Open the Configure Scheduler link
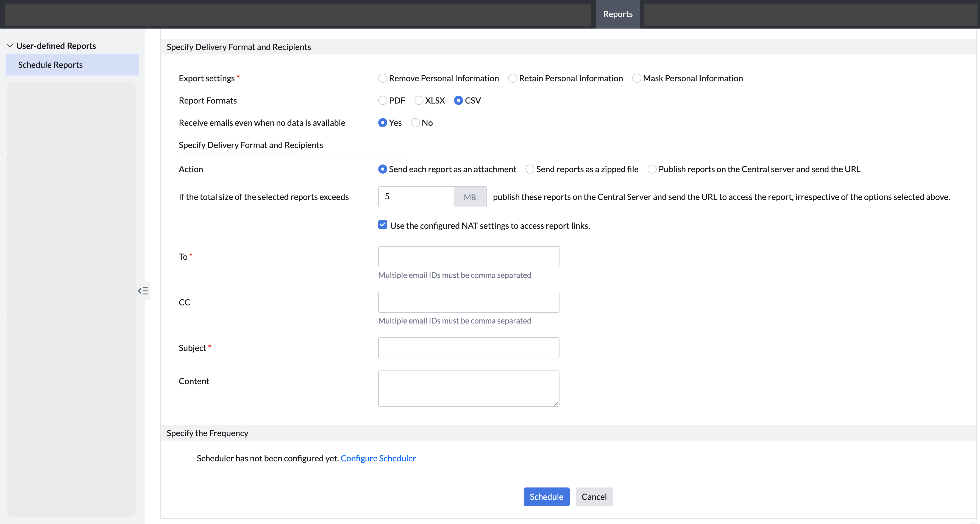Image resolution: width=980 pixels, height=524 pixels. point(378,459)
